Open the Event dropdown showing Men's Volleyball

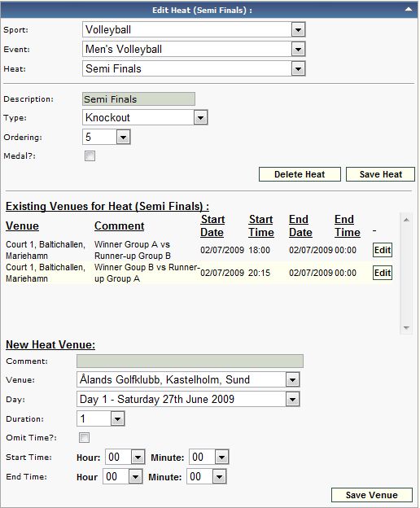coord(194,49)
